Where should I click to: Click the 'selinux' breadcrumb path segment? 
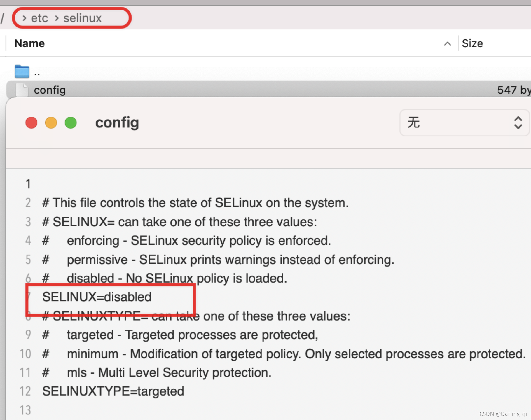coord(83,18)
